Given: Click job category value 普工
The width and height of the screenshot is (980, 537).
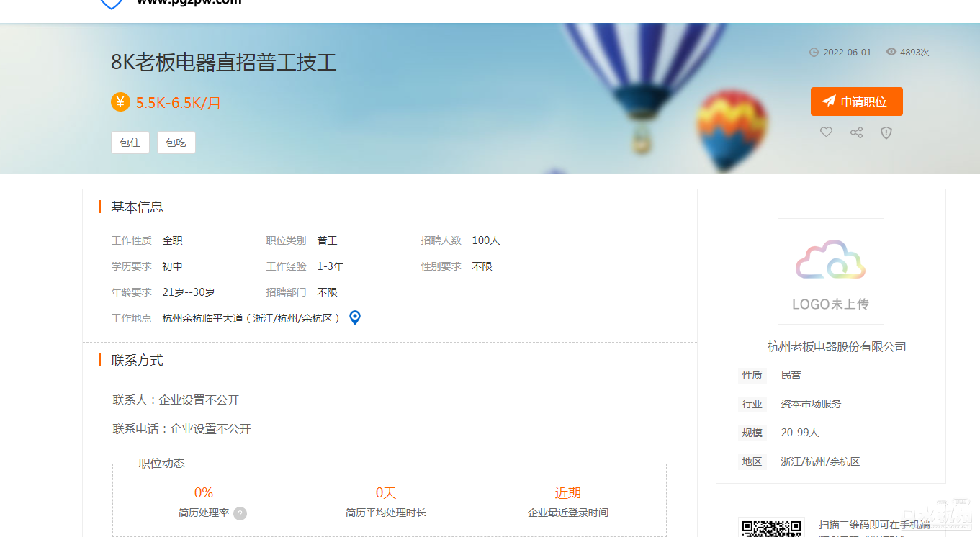Looking at the screenshot, I should (x=328, y=240).
